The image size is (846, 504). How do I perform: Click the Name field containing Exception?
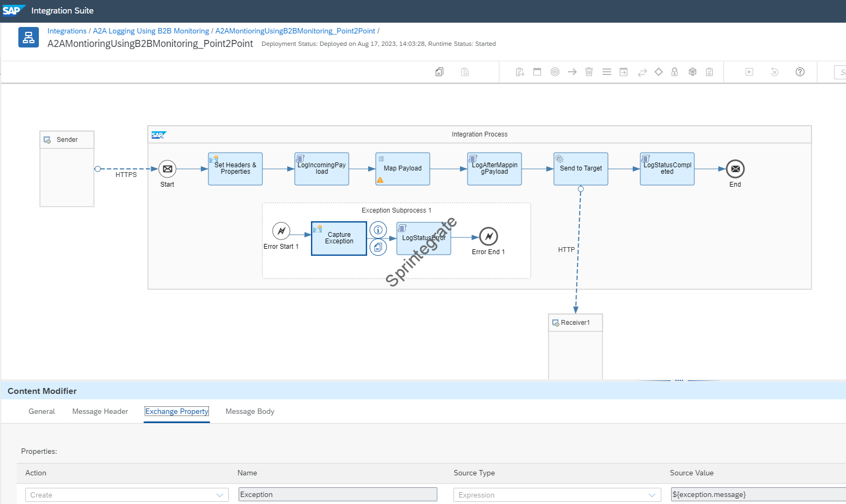(338, 494)
